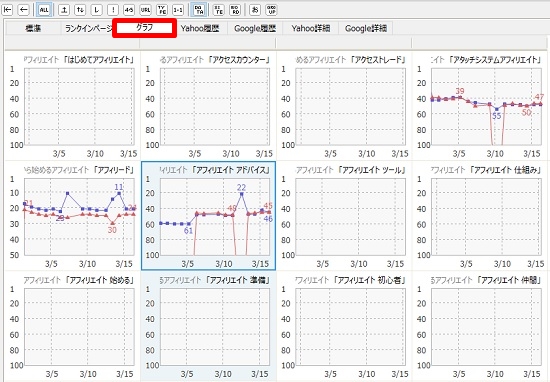The width and height of the screenshot is (550, 382).
Task: Open the Yahoo履歴 tab
Action: pos(200,28)
